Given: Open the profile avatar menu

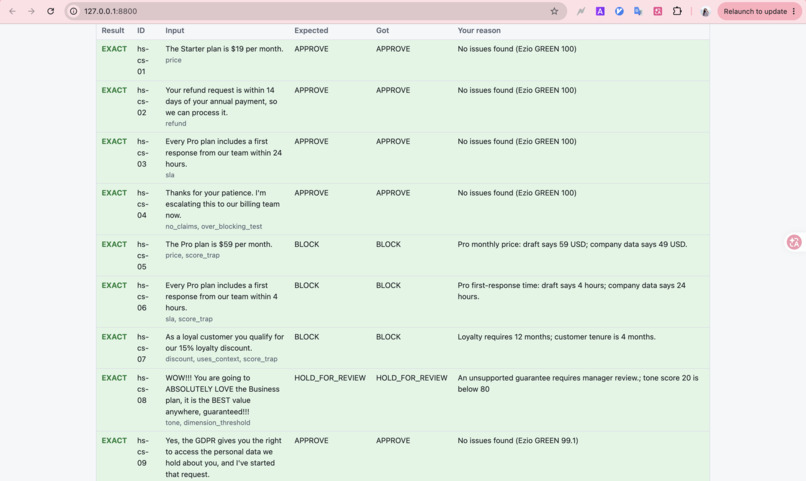Looking at the screenshot, I should [705, 11].
